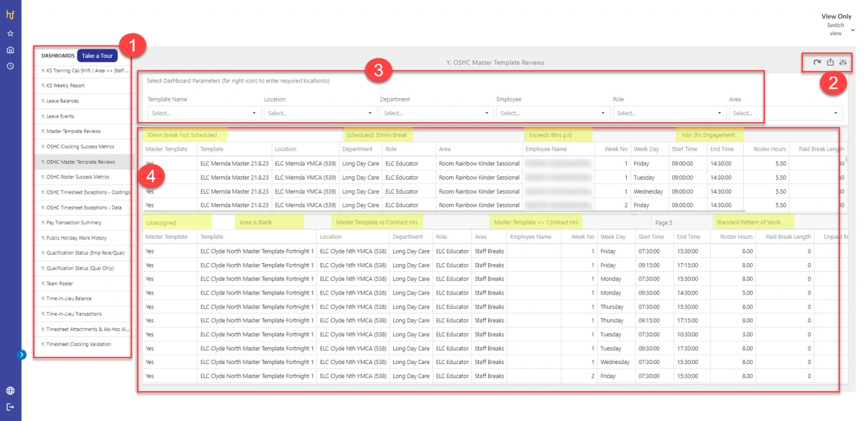Open dashboard parameters sliders icon
868x421 pixels.
843,62
